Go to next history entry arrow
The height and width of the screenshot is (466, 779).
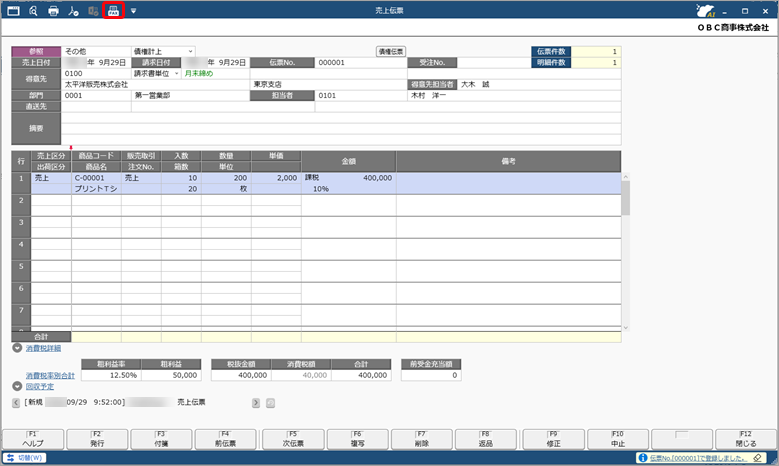(256, 402)
